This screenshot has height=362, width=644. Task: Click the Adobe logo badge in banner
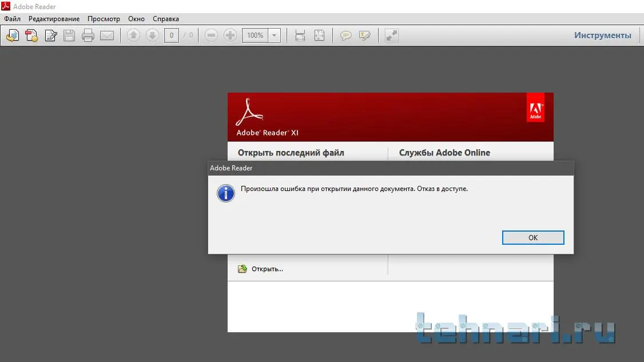coord(535,108)
